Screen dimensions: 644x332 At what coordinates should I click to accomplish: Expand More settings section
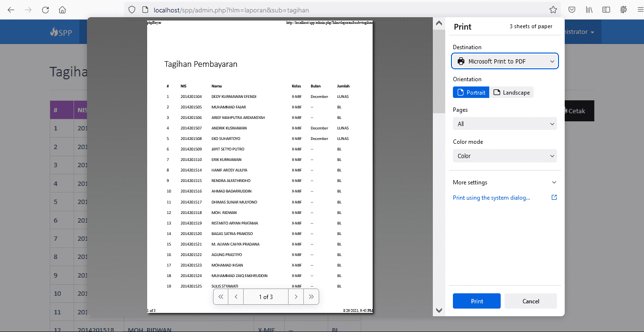click(x=505, y=182)
